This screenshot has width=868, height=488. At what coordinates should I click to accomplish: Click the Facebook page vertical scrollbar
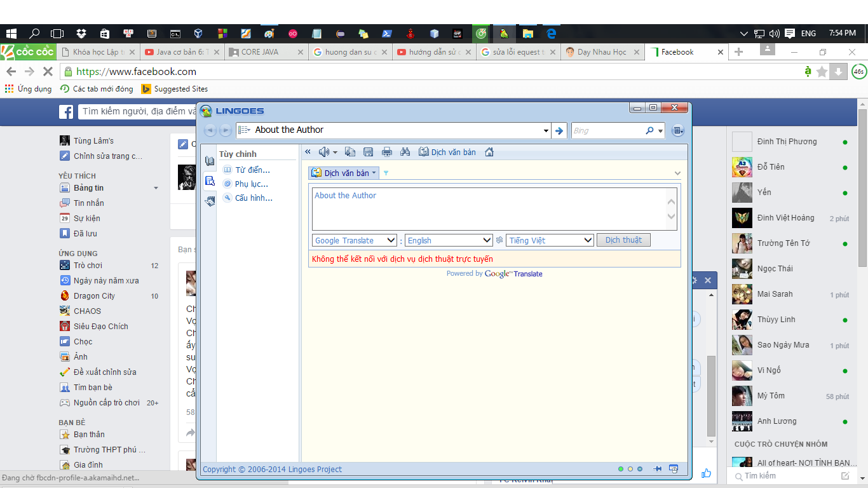pyautogui.click(x=862, y=186)
